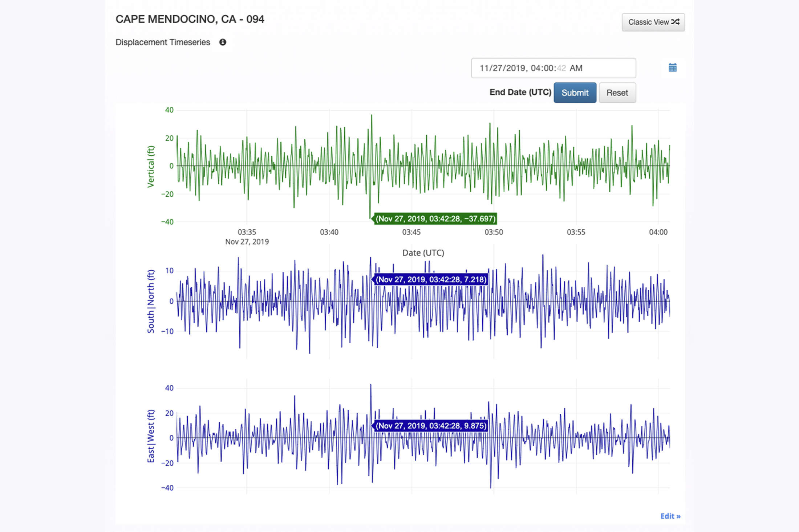Click the Displacement Timeseries subtitle text
The image size is (799, 532).
click(163, 42)
